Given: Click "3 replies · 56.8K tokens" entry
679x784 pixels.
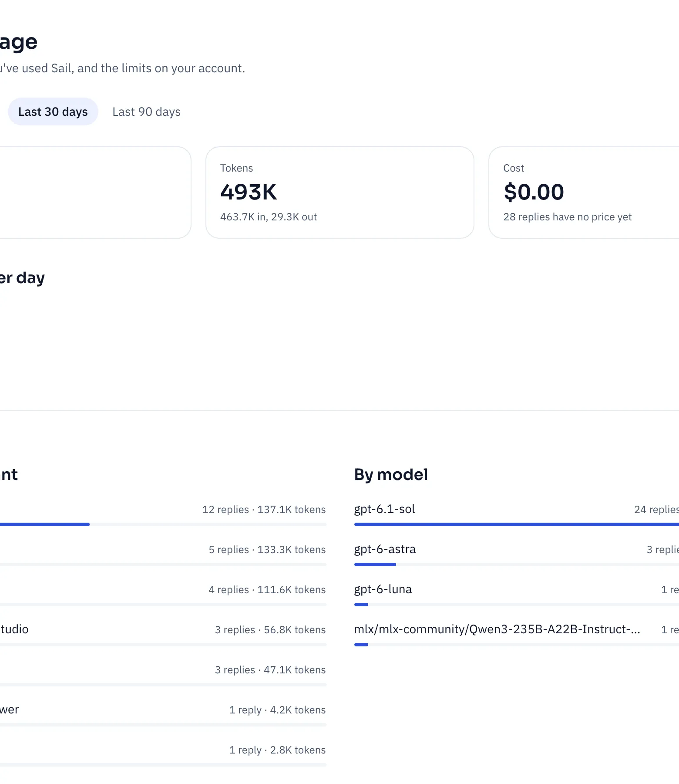Looking at the screenshot, I should (270, 630).
